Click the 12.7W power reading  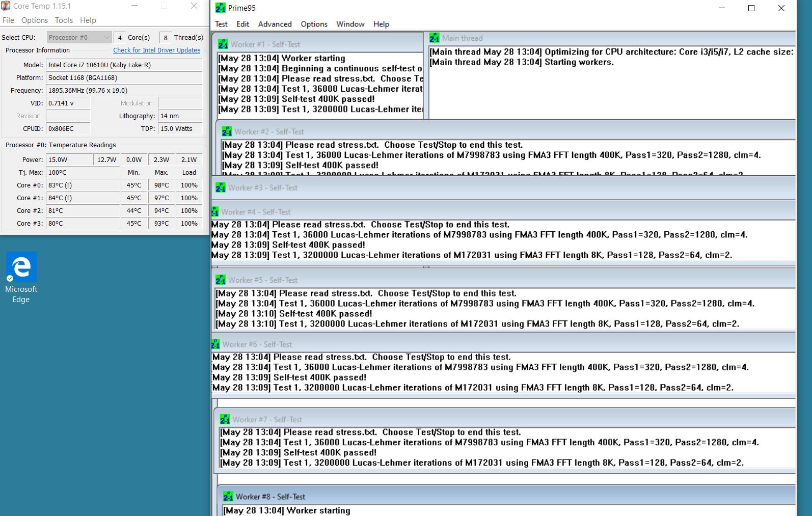107,160
